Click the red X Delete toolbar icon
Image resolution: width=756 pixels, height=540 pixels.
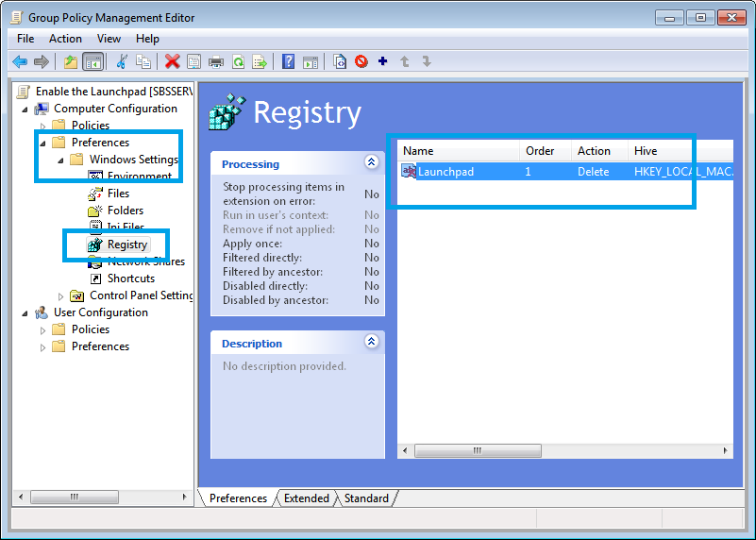pyautogui.click(x=172, y=61)
